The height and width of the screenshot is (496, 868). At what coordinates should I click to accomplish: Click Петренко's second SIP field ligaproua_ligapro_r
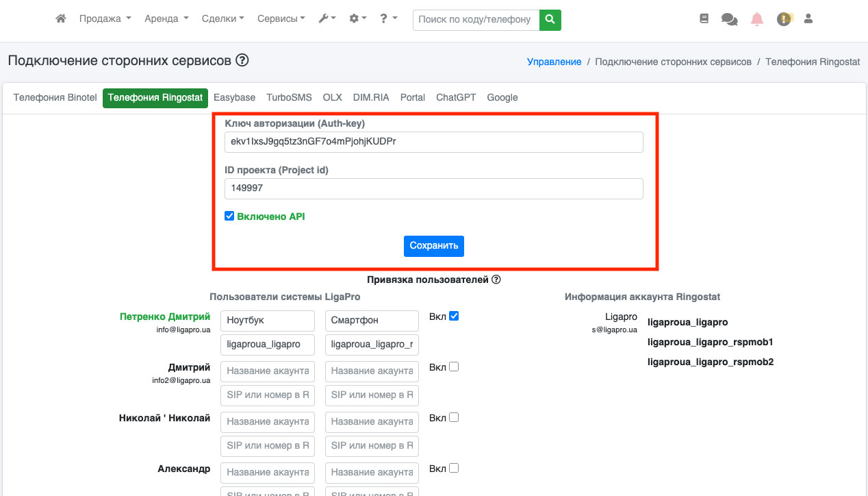point(372,345)
